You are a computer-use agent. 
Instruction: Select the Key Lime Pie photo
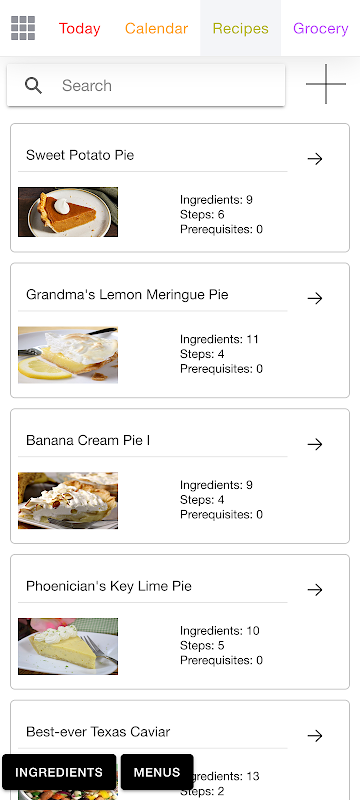[x=68, y=646]
